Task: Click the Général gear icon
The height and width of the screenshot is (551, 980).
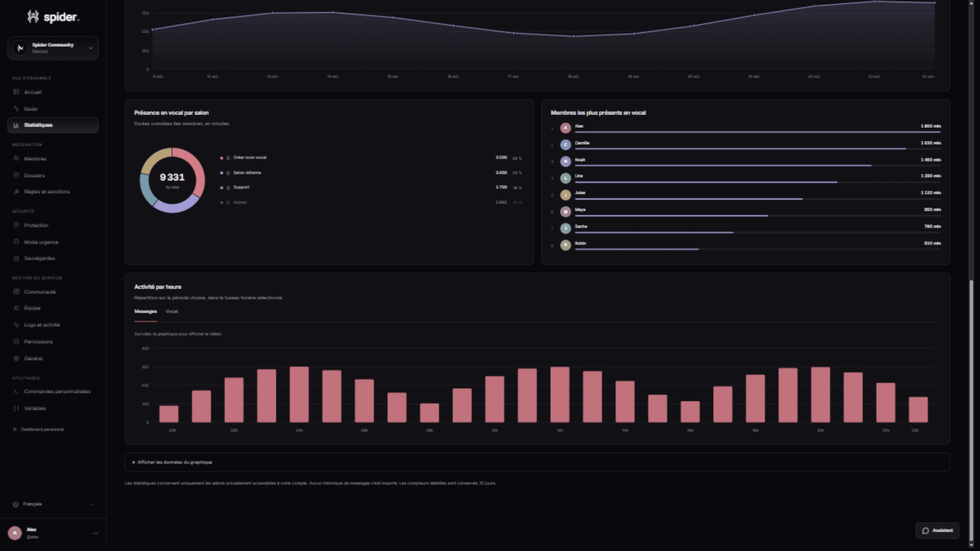Action: (x=16, y=359)
